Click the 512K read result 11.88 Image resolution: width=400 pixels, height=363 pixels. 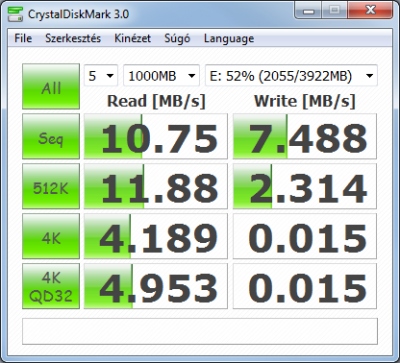pyautogui.click(x=156, y=186)
